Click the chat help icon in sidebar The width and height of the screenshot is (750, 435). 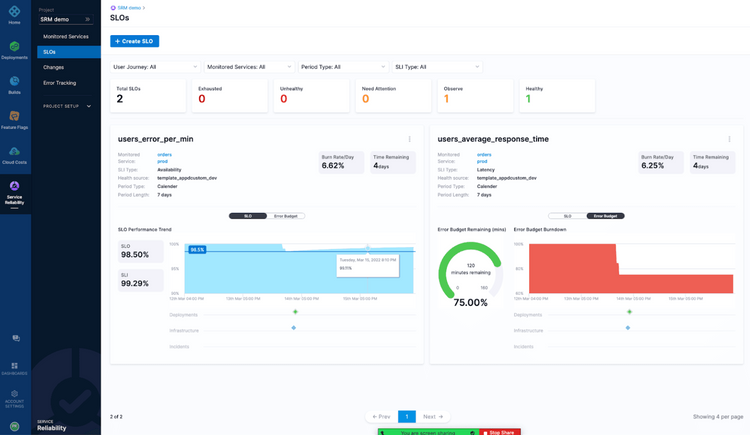pos(16,338)
